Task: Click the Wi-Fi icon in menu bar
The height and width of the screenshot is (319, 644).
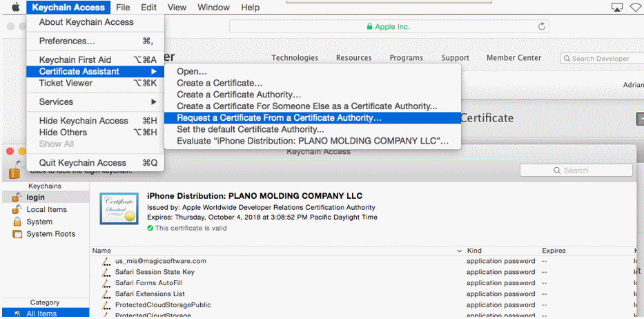Action: click(637, 7)
